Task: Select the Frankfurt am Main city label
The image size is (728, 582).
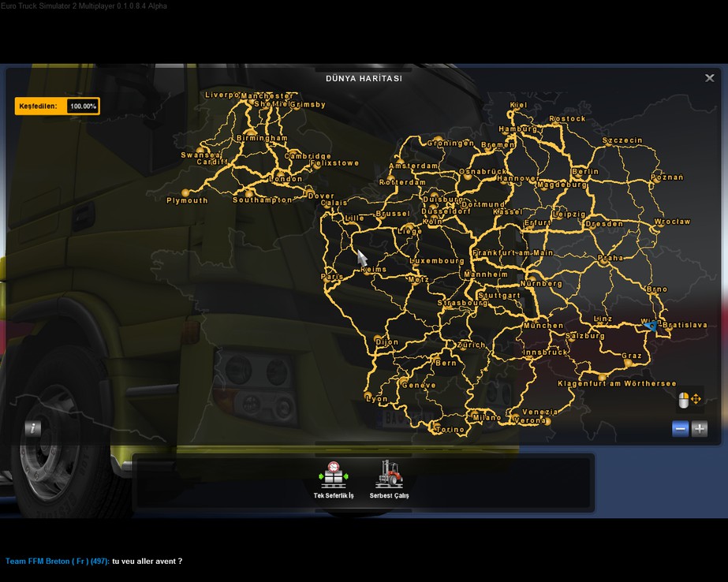Action: click(512, 253)
